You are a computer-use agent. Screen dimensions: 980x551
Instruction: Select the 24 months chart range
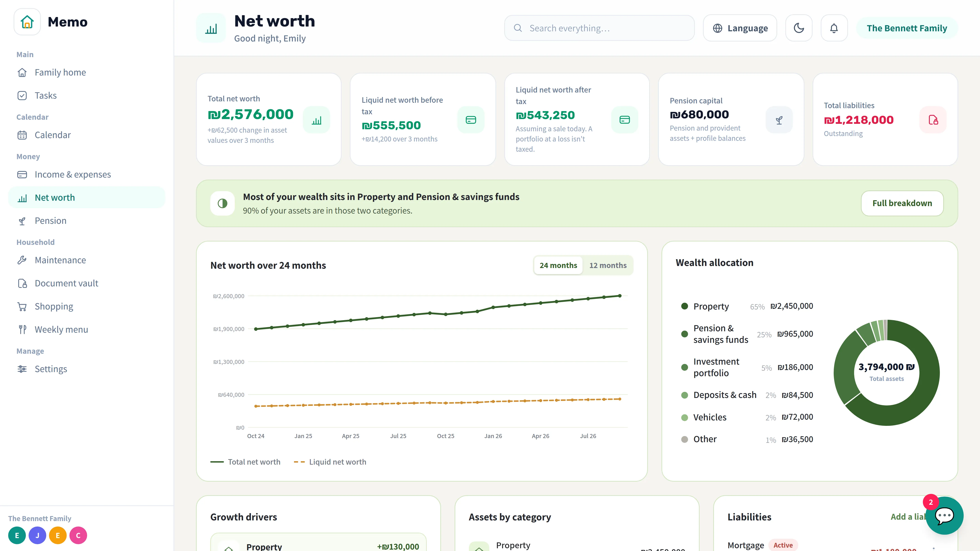[558, 266]
